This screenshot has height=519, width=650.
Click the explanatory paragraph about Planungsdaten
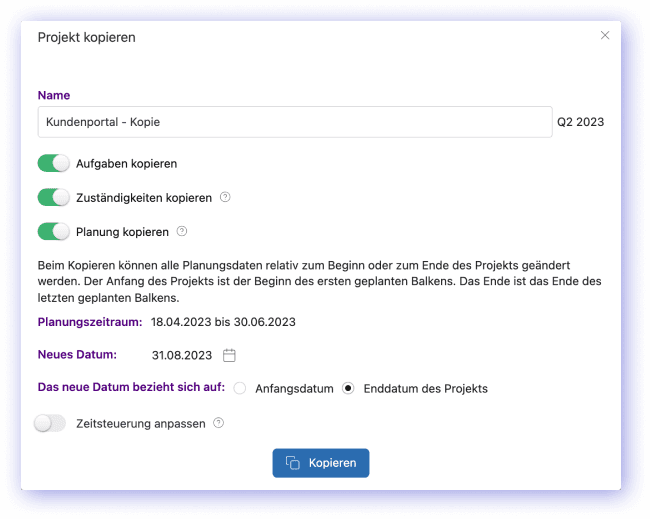320,281
